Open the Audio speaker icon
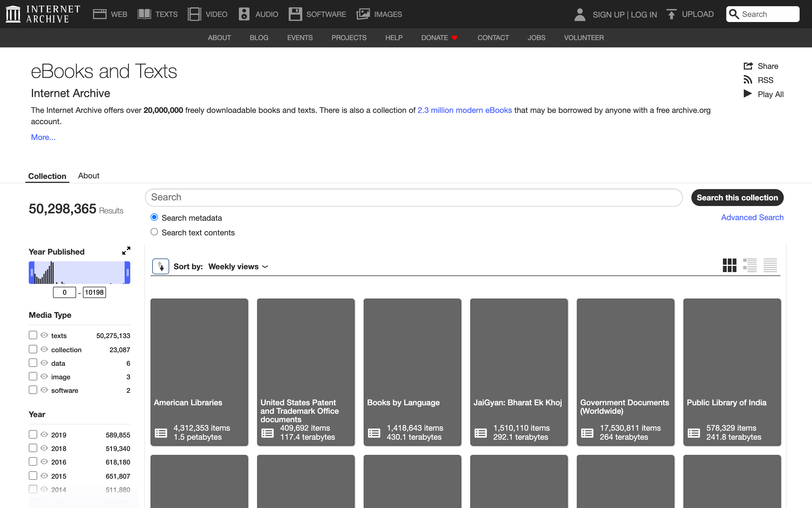This screenshot has height=508, width=812. (x=244, y=14)
